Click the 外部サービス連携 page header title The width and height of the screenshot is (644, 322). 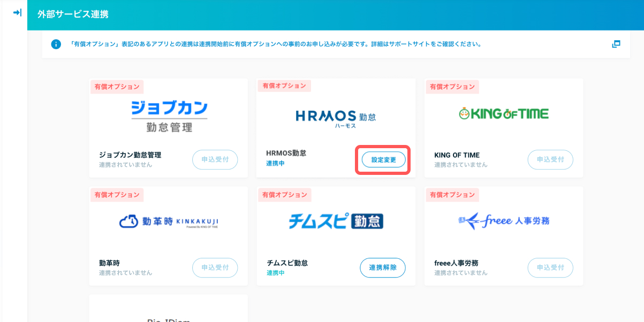pyautogui.click(x=73, y=14)
